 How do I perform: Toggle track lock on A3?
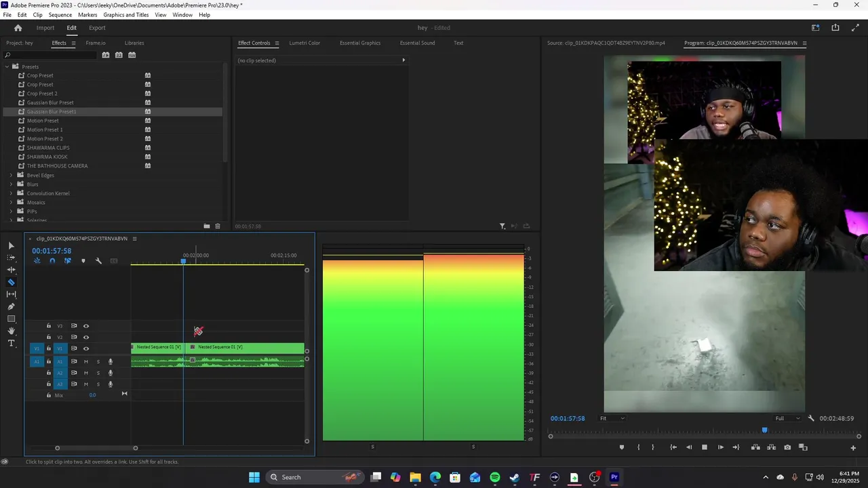pos(49,384)
